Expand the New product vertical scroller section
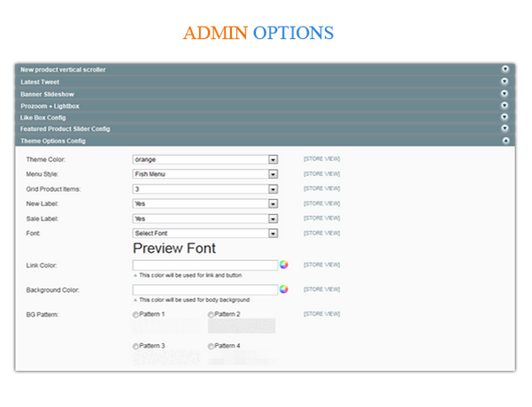Screen dimensions: 532x407 pyautogui.click(x=505, y=69)
